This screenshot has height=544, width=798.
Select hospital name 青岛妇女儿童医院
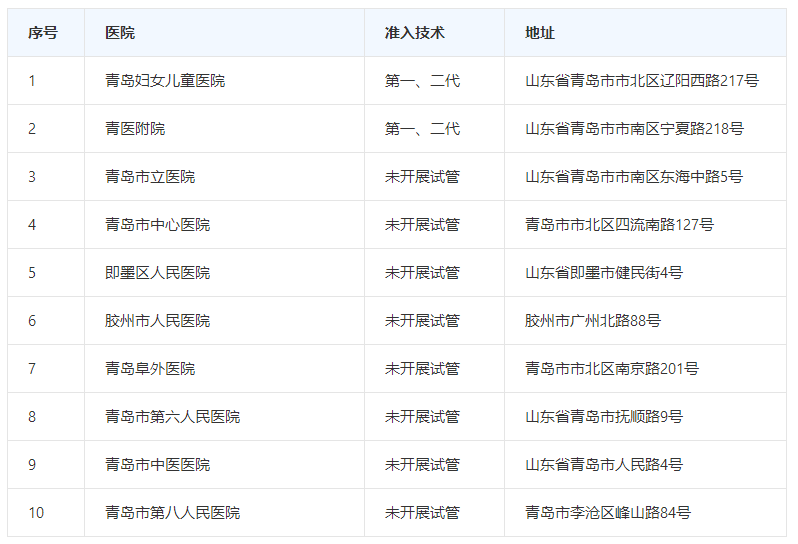[x=165, y=81]
